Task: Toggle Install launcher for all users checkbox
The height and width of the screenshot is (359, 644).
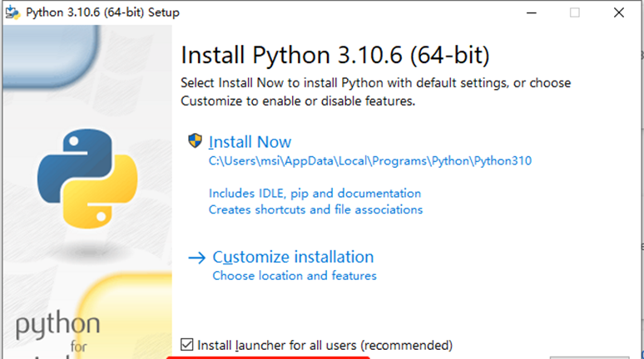Action: [x=187, y=345]
